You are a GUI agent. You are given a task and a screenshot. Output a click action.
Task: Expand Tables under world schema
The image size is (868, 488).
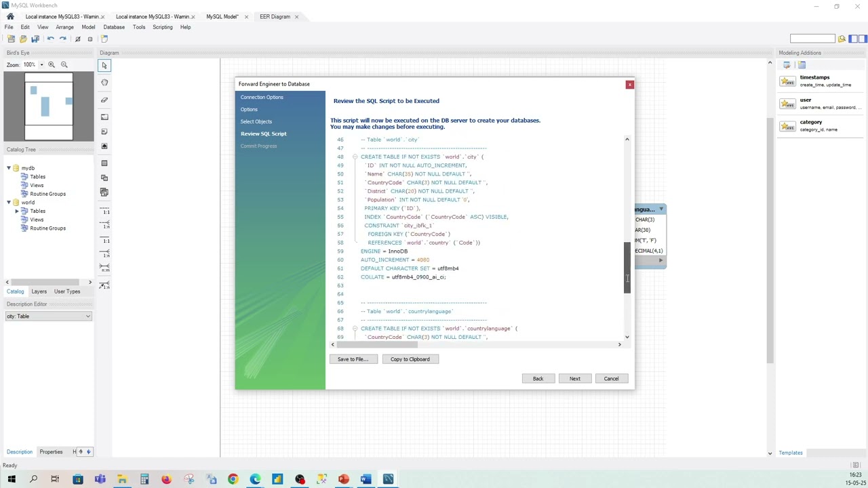[x=17, y=211]
